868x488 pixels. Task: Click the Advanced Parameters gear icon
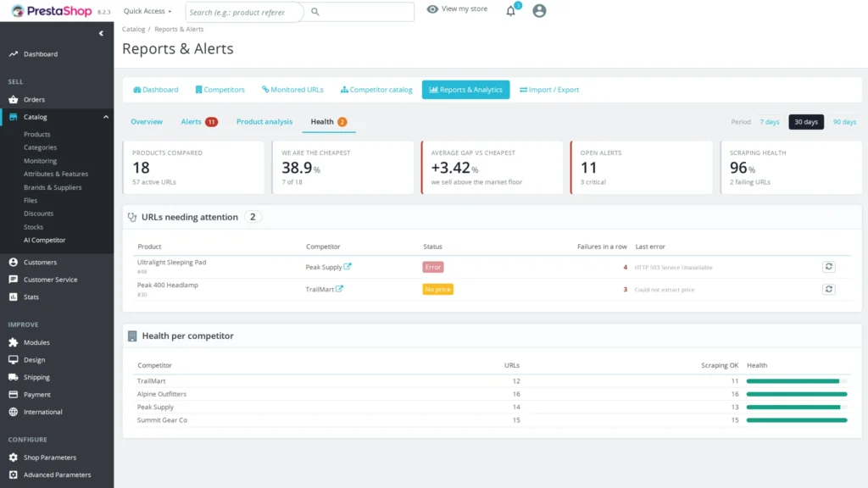coord(14,474)
